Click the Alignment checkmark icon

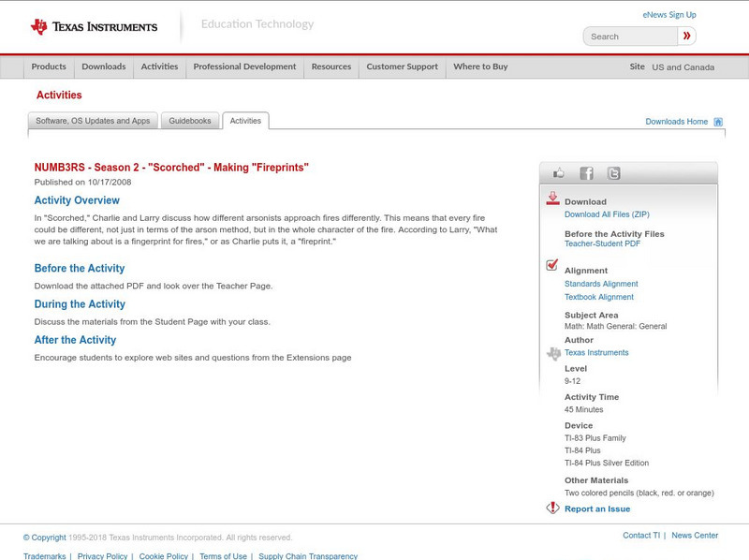551,266
